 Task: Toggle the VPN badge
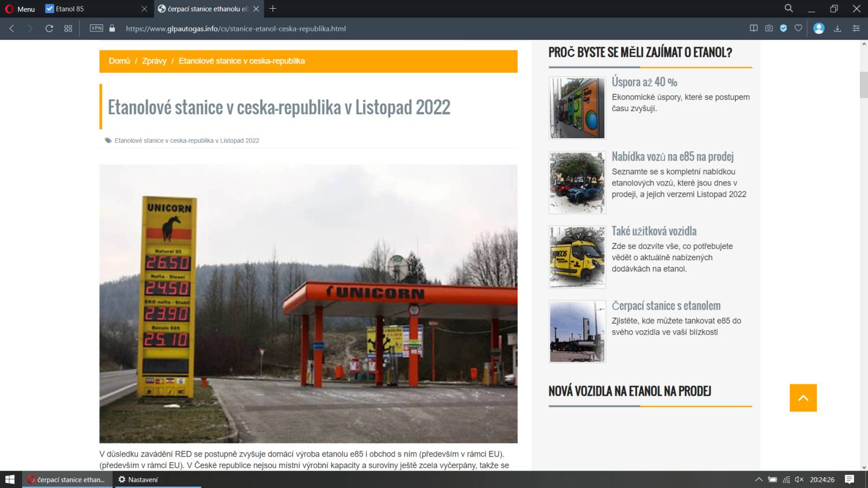coord(96,28)
